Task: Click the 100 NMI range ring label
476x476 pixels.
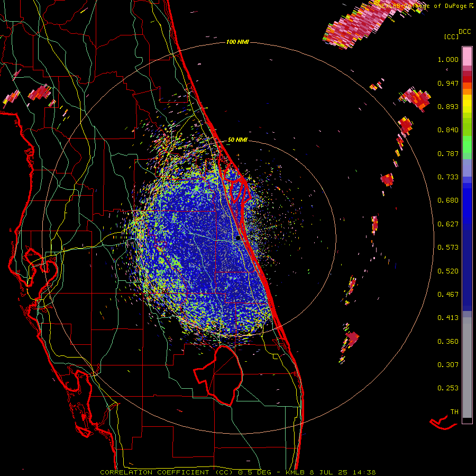Action: [237, 42]
